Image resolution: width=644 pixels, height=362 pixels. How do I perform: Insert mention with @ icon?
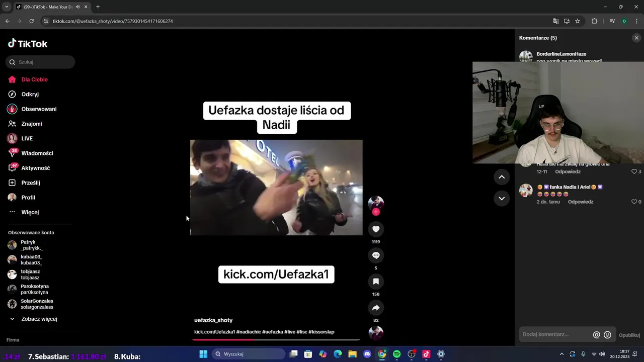[597, 335]
